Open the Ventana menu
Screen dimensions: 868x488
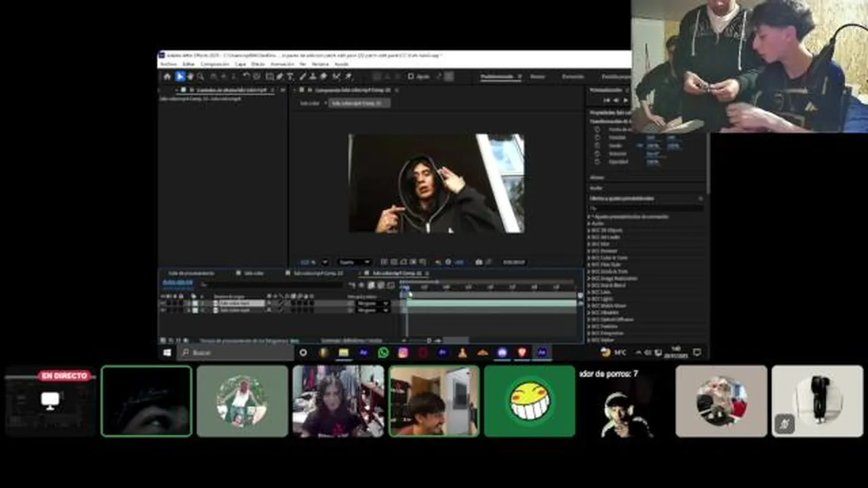click(x=319, y=64)
